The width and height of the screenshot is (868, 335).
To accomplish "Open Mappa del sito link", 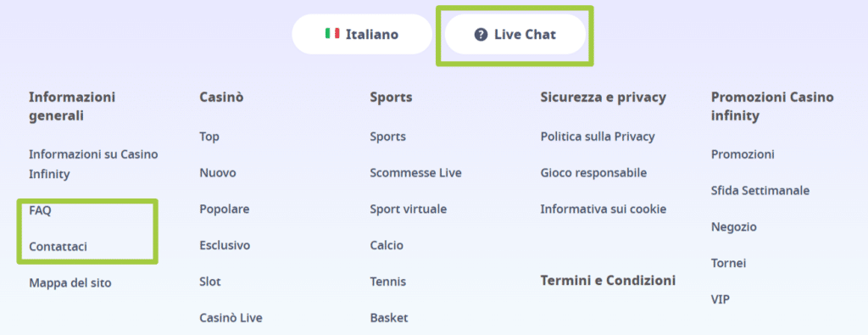I will (x=70, y=283).
